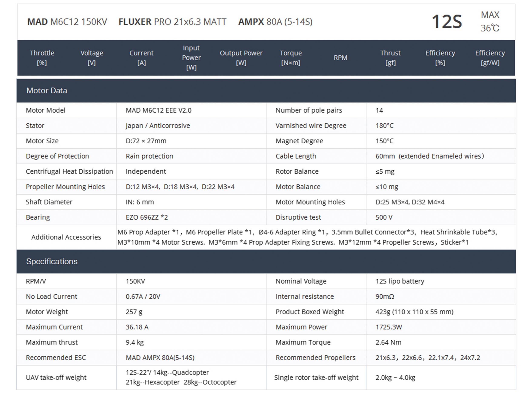The image size is (532, 399).
Task: Select the MAD M6C12 EEE V2.0 cell
Action: pyautogui.click(x=159, y=110)
